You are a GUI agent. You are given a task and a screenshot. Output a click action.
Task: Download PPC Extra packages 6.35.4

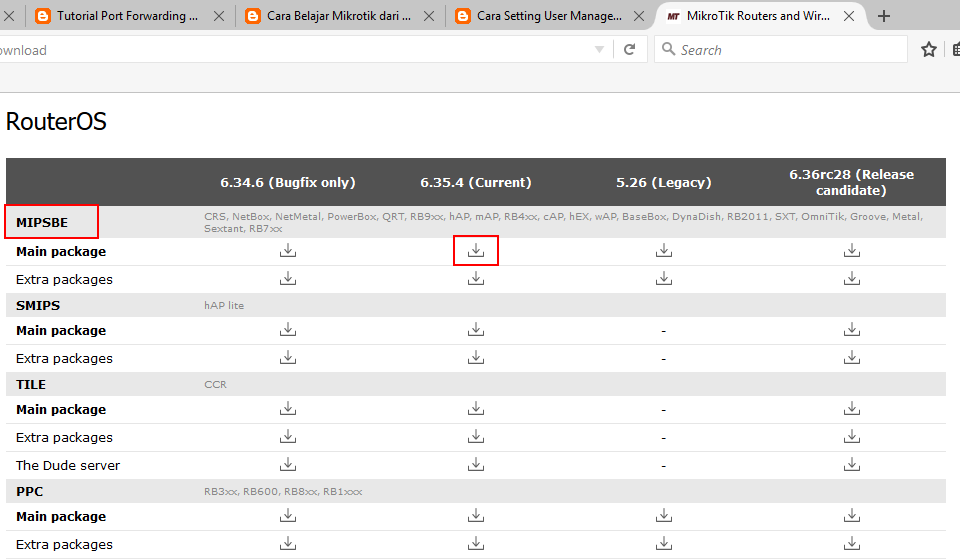click(x=476, y=544)
